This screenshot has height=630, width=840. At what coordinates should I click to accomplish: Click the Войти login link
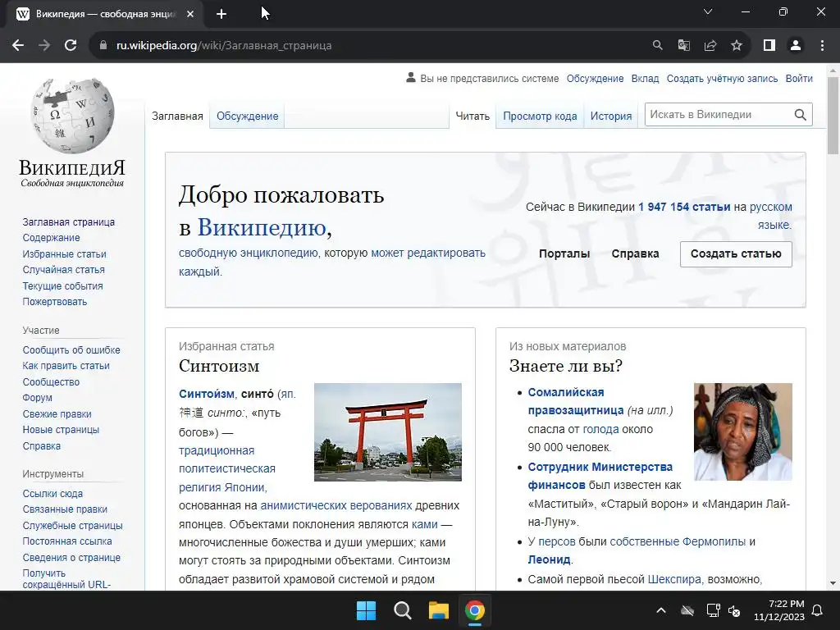click(x=799, y=78)
